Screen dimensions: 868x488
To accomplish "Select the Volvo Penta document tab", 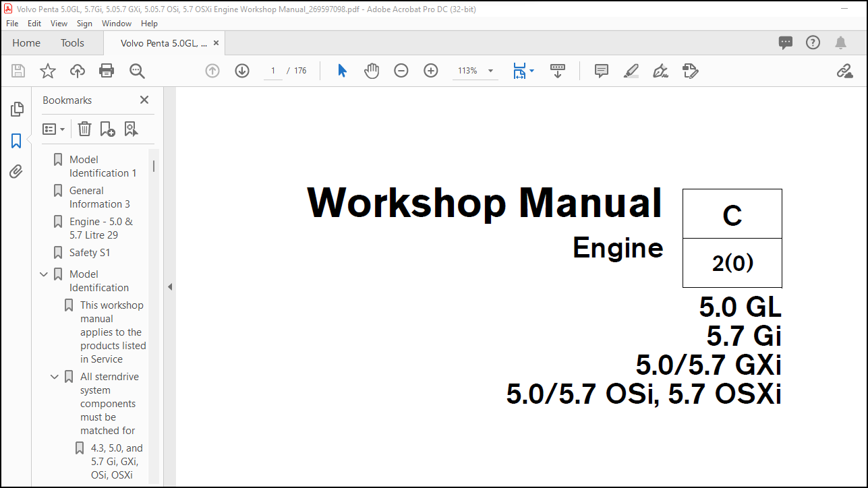I will pos(163,42).
